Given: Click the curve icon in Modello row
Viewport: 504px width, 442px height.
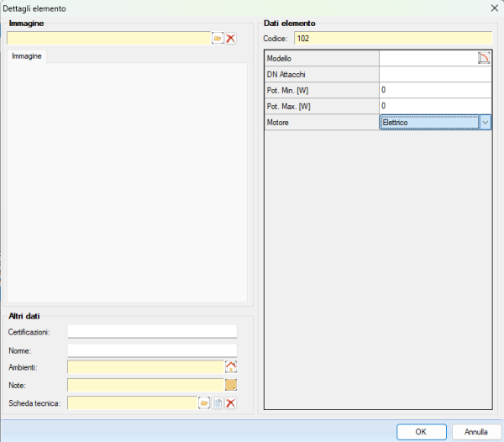Looking at the screenshot, I should click(484, 58).
